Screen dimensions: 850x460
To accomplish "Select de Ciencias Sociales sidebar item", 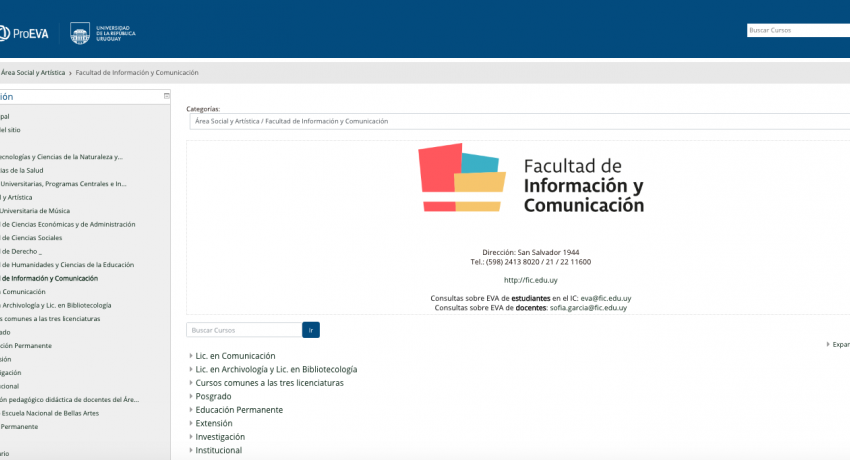I will [x=31, y=238].
